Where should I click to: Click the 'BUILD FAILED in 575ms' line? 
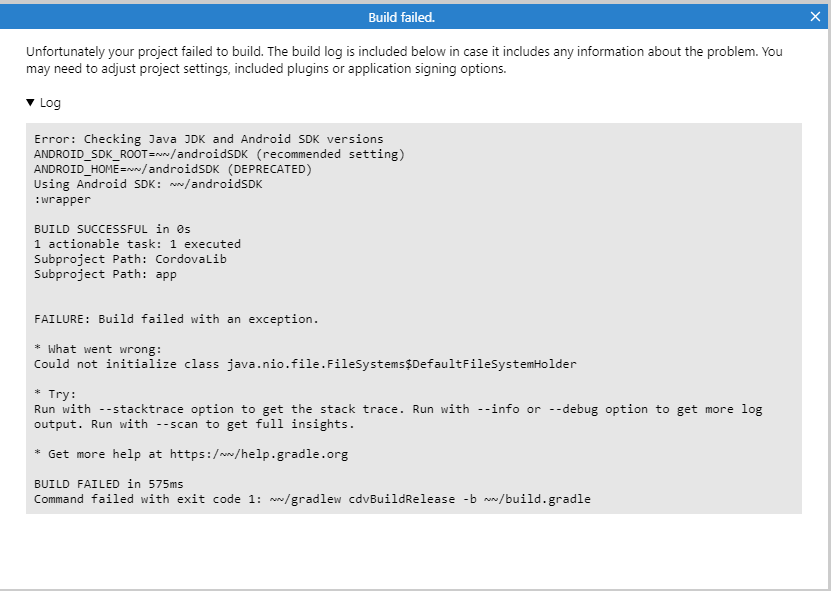tap(109, 484)
